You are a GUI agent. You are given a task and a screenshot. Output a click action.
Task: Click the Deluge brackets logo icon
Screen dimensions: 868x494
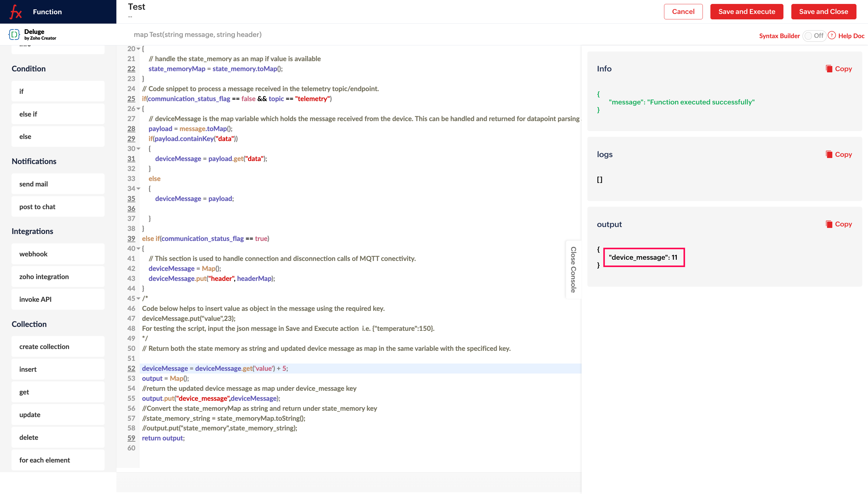pyautogui.click(x=14, y=34)
